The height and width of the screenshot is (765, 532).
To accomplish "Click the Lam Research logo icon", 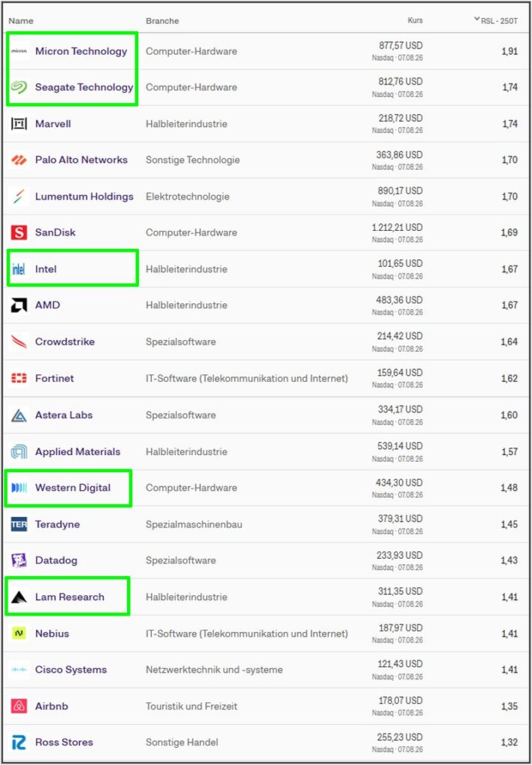I will click(19, 597).
